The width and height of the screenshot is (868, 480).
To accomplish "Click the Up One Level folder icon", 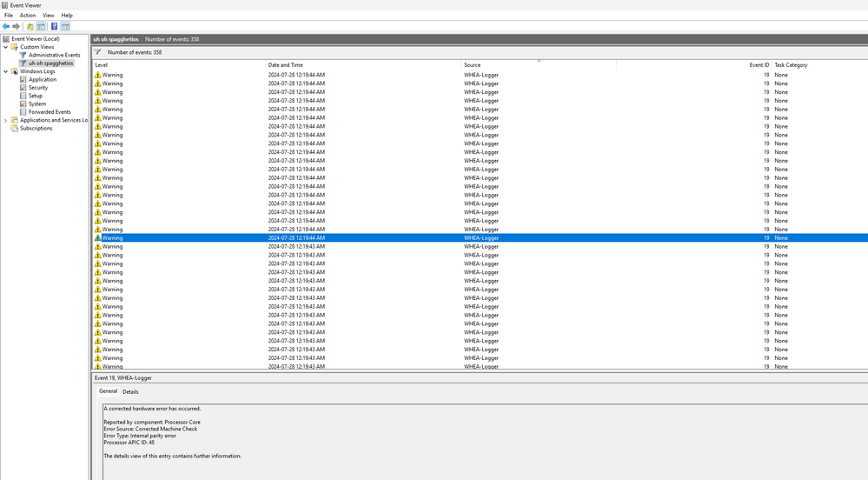I will 30,27.
